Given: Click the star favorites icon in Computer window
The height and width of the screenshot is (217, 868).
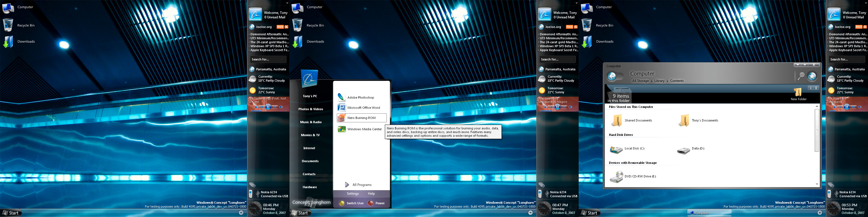Looking at the screenshot, I should 812,77.
